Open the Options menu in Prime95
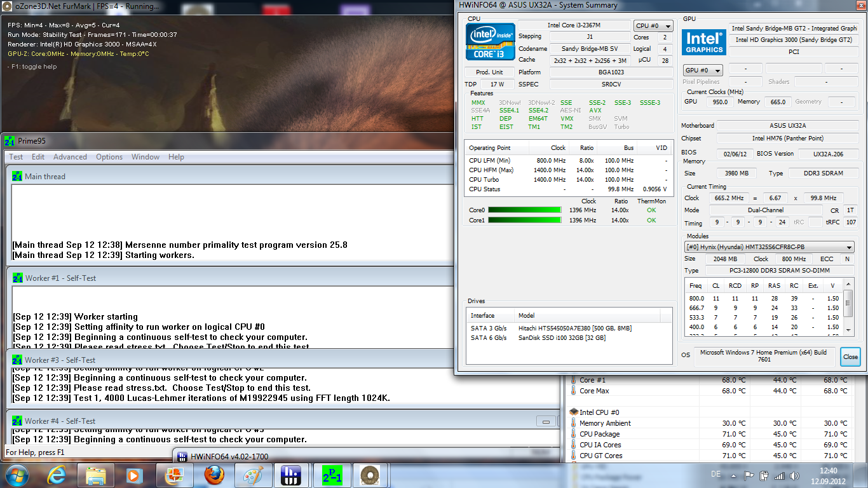Image resolution: width=868 pixels, height=488 pixels. tap(109, 157)
